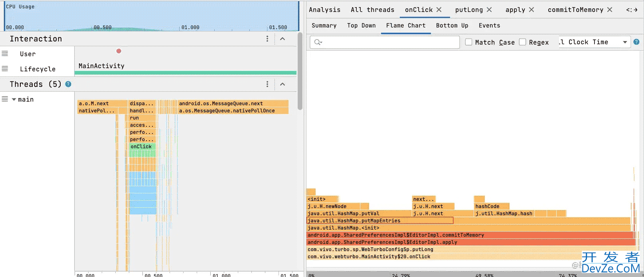Open the Top Down sub-tab

coord(361,26)
